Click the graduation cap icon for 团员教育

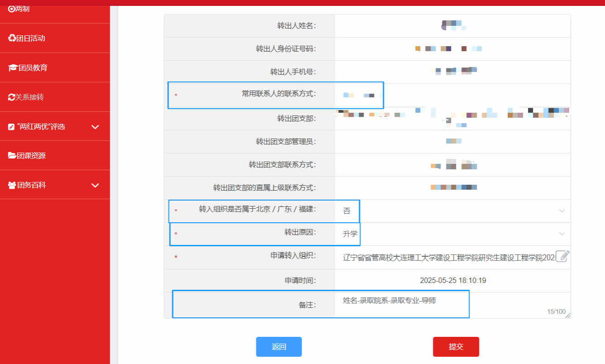13,68
